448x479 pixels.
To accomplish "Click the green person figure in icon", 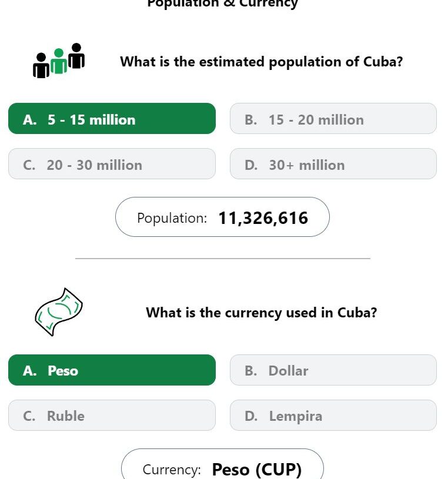I will (59, 61).
